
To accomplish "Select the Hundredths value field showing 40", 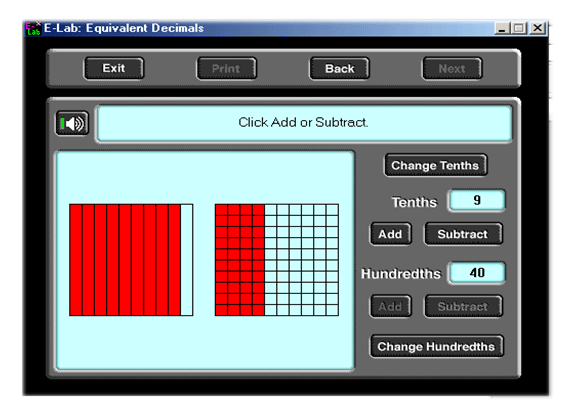I will (x=476, y=272).
